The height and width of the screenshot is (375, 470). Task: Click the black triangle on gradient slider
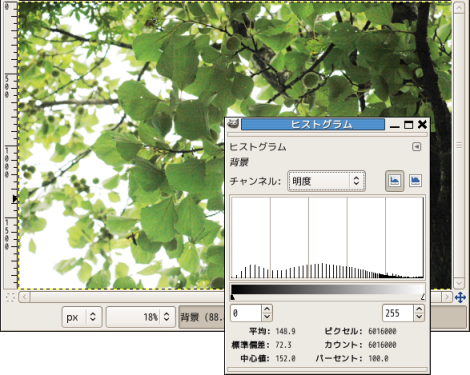[x=233, y=297]
